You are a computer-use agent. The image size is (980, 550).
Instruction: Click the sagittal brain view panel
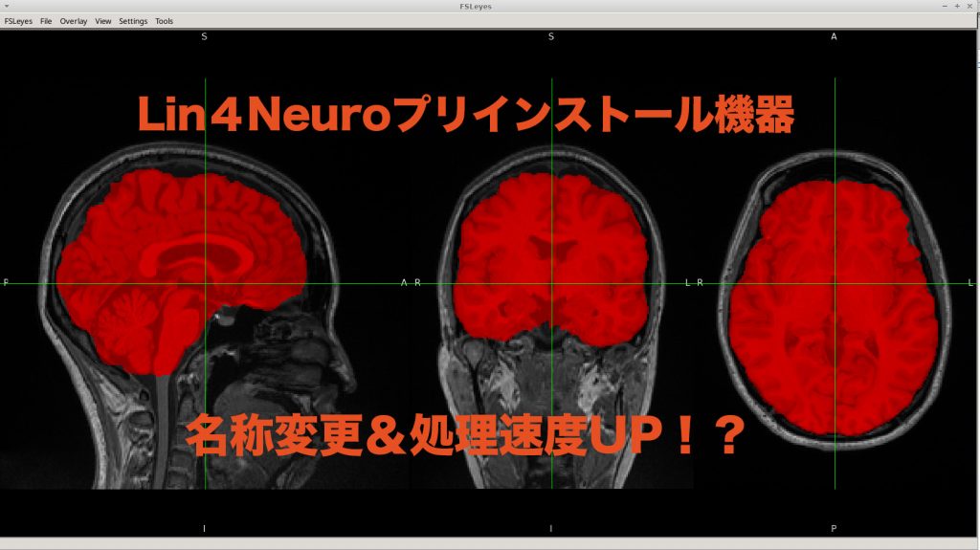205,283
